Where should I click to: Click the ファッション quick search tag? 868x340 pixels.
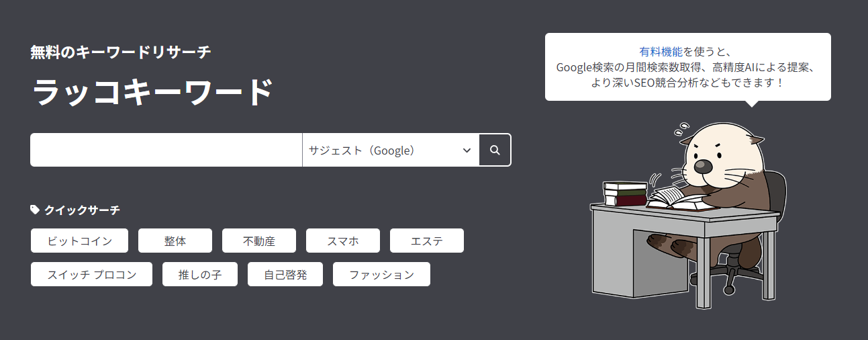pyautogui.click(x=381, y=274)
